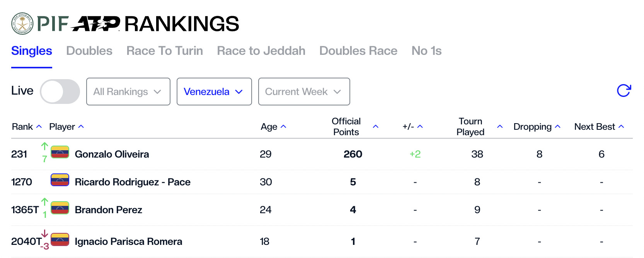Click the refresh rankings icon
This screenshot has height=258, width=644.
pos(624,91)
